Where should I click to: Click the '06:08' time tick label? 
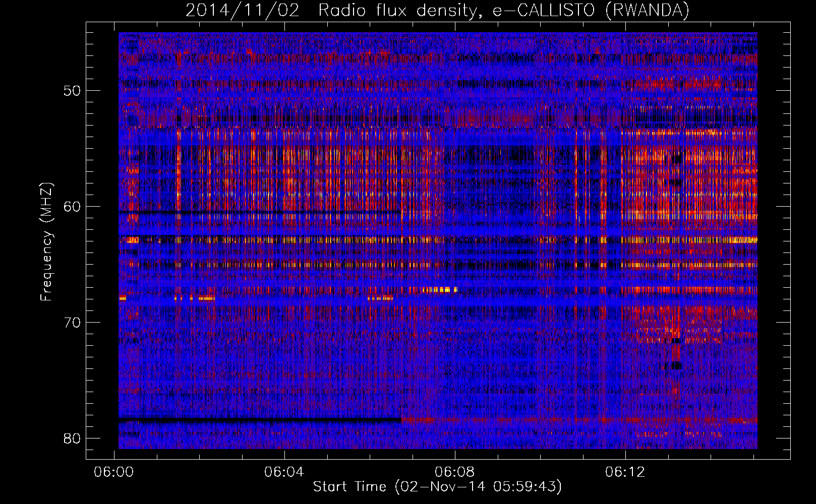coord(455,472)
